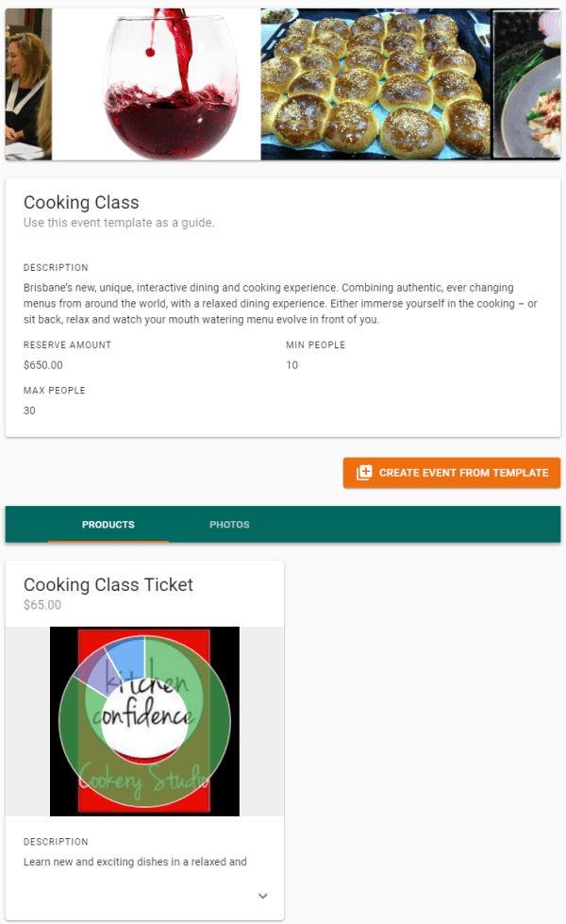The width and height of the screenshot is (566, 924).
Task: Click the $650.00 reserve amount value
Action: 43,365
